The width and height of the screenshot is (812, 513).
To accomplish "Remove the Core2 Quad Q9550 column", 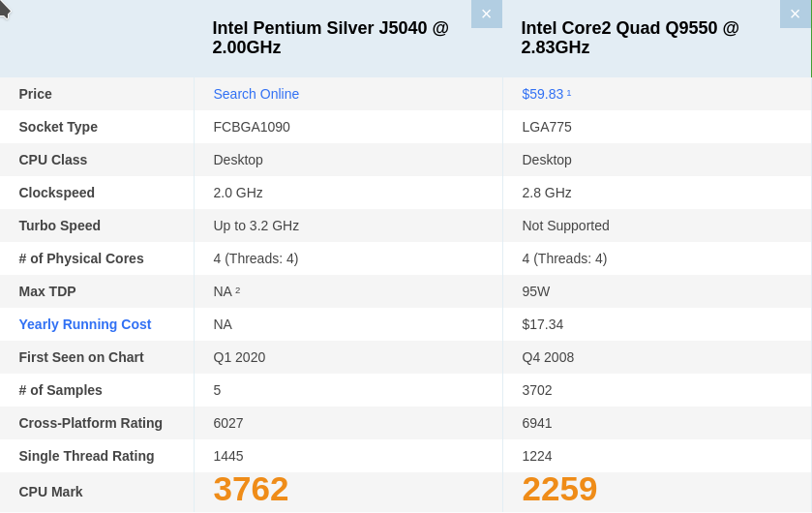I will (x=795, y=14).
